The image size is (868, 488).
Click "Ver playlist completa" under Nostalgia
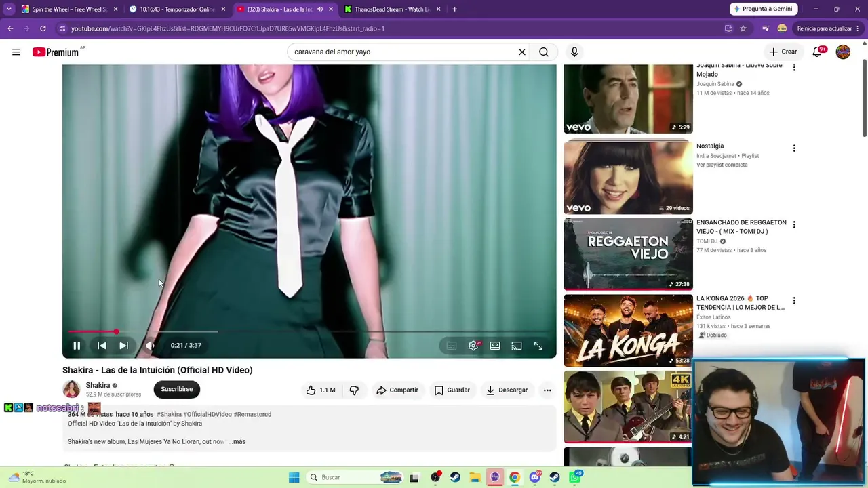pos(722,165)
